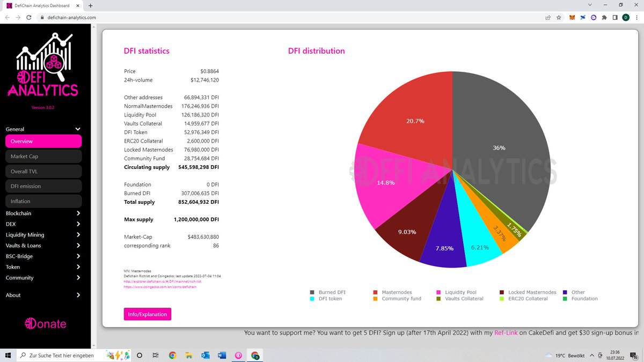Open the 19°C Bewölkt weather widget
Image resolution: width=644 pixels, height=362 pixels.
tap(564, 355)
